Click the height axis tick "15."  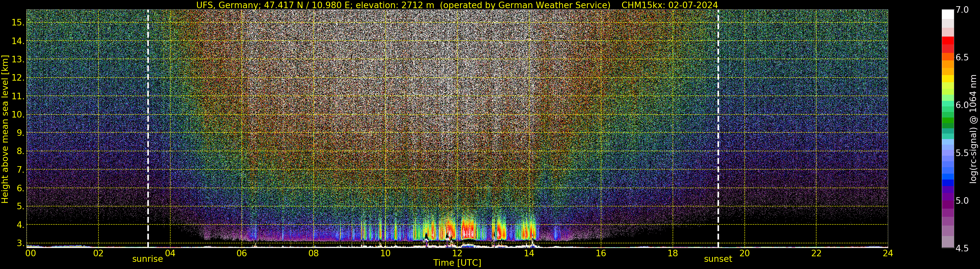coord(18,23)
